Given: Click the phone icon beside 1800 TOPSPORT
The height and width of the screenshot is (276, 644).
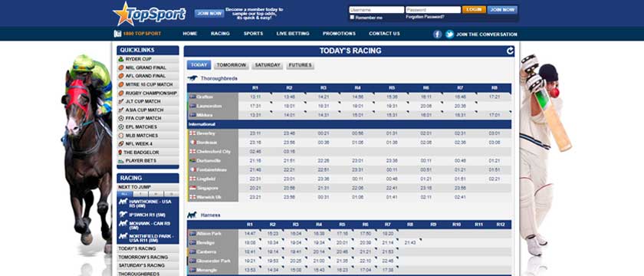Looking at the screenshot, I should point(117,34).
